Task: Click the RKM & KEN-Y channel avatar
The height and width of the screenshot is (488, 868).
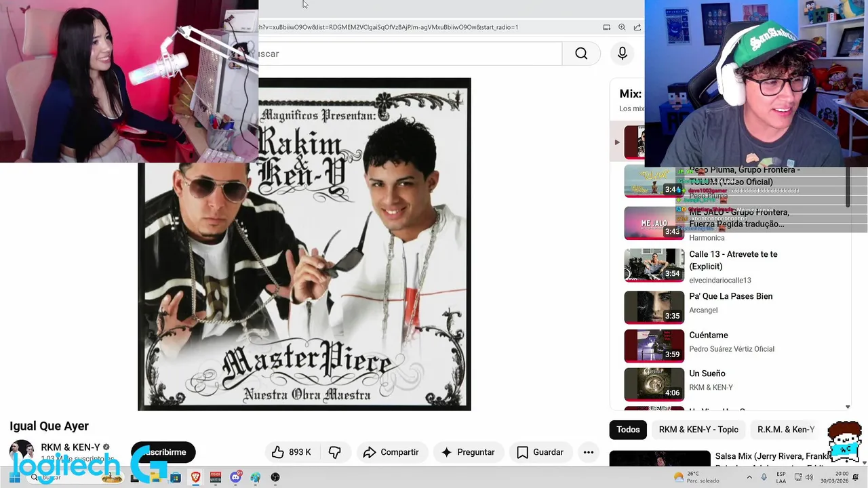Action: tap(22, 452)
